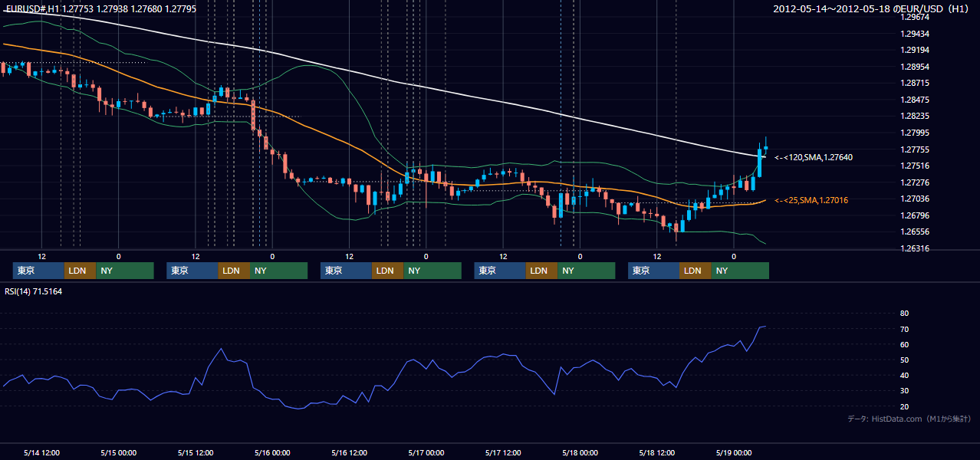Click RSI scale value 60

(904, 345)
